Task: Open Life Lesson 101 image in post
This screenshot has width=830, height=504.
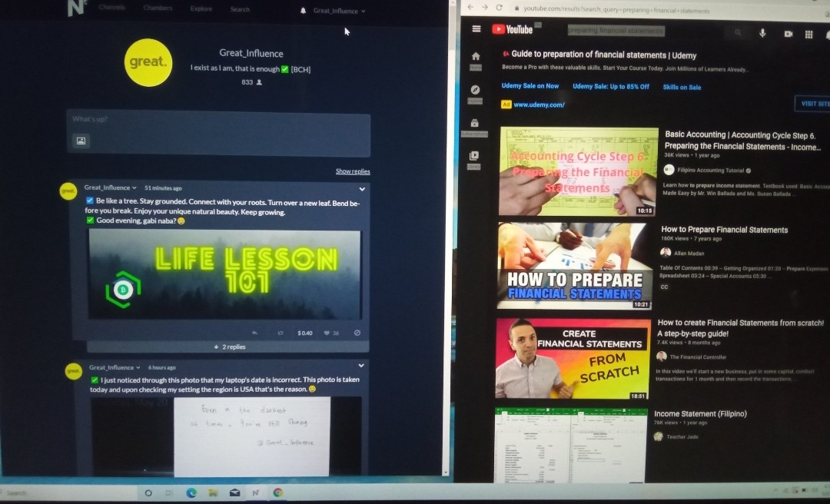Action: tap(225, 275)
